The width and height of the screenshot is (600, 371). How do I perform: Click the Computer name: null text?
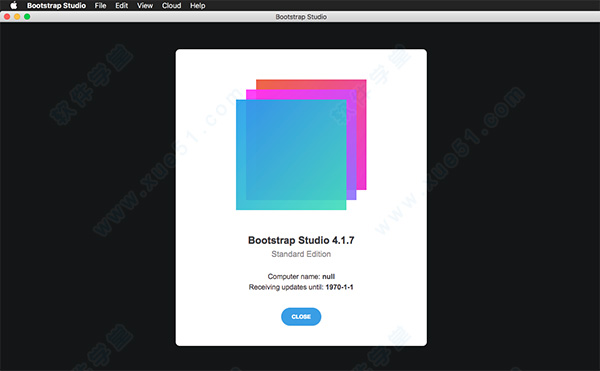coord(301,276)
